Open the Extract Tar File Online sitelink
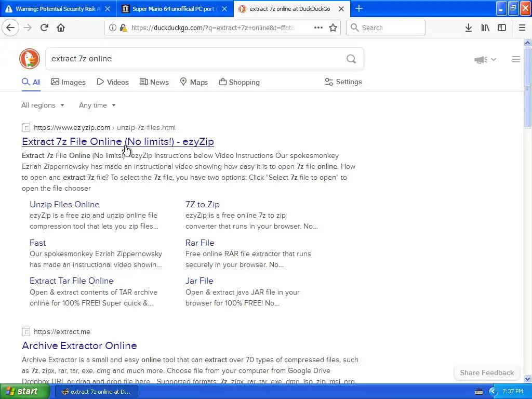 click(x=72, y=281)
